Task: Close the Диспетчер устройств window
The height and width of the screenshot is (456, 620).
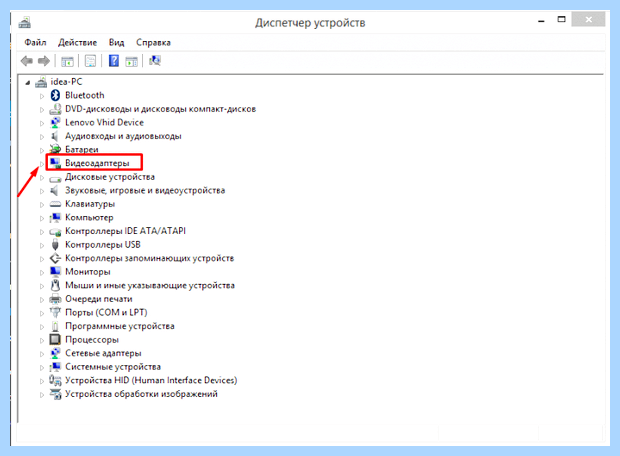Action: click(588, 19)
